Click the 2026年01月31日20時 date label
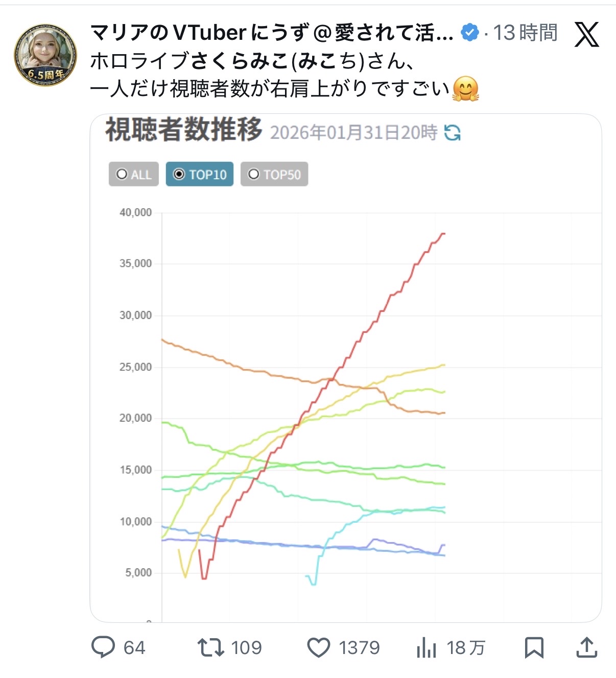Image resolution: width=616 pixels, height=678 pixels. coord(353,133)
